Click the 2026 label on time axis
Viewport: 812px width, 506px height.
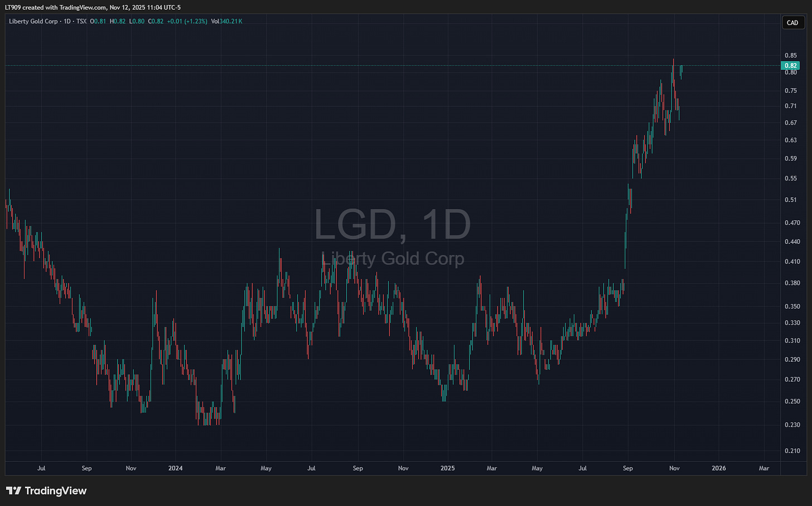coord(719,468)
